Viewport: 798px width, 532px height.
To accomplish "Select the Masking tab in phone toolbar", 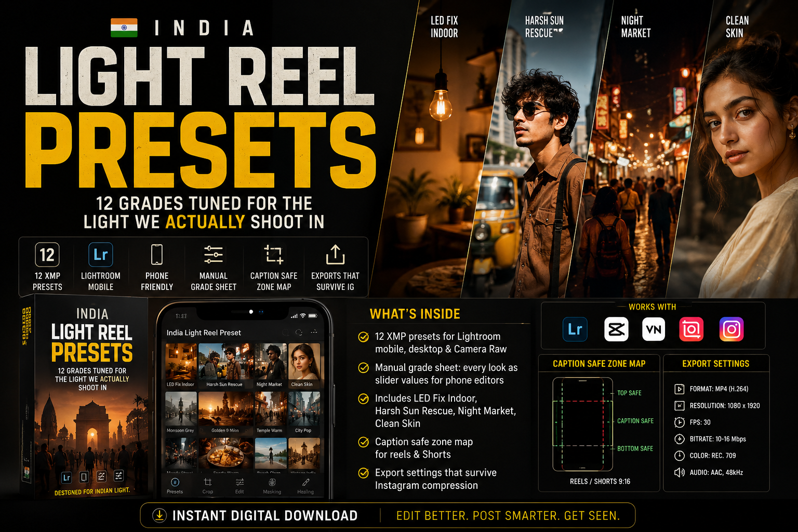I will click(x=272, y=486).
